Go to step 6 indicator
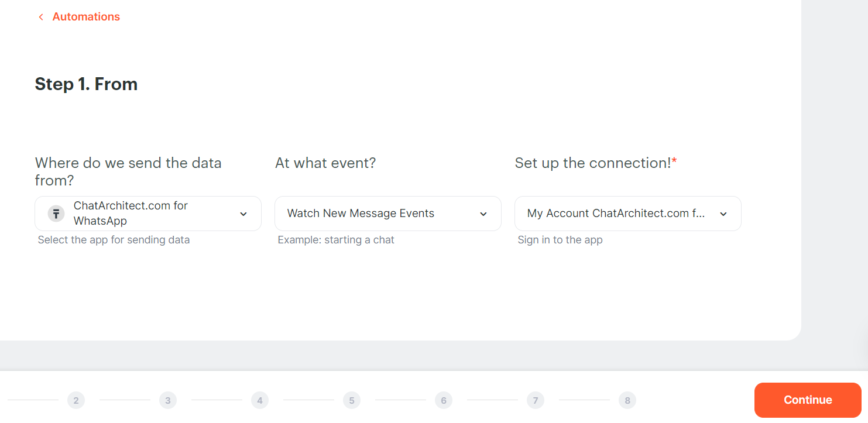Screen dimensions: 868x423 (443, 400)
